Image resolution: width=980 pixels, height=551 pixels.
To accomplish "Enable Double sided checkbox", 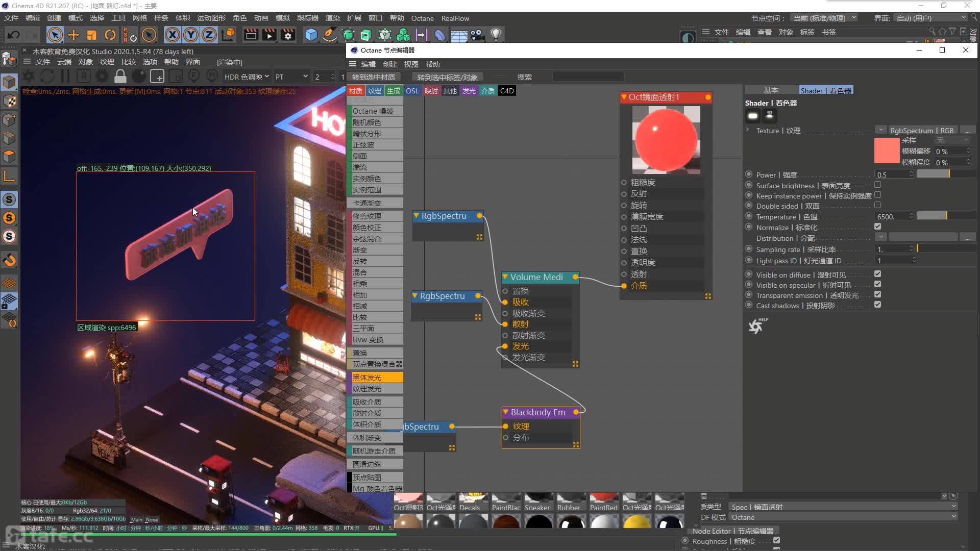I will (877, 205).
